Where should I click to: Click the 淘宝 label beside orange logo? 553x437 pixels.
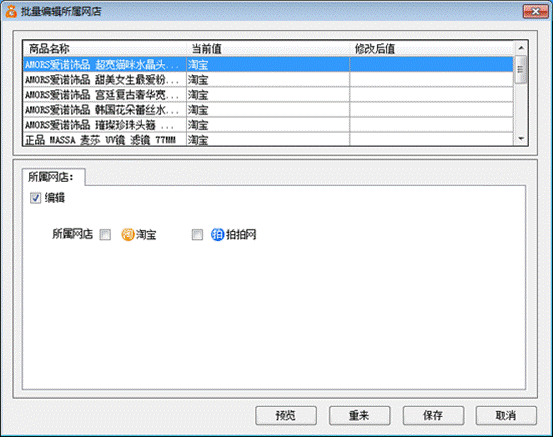pyautogui.click(x=146, y=235)
